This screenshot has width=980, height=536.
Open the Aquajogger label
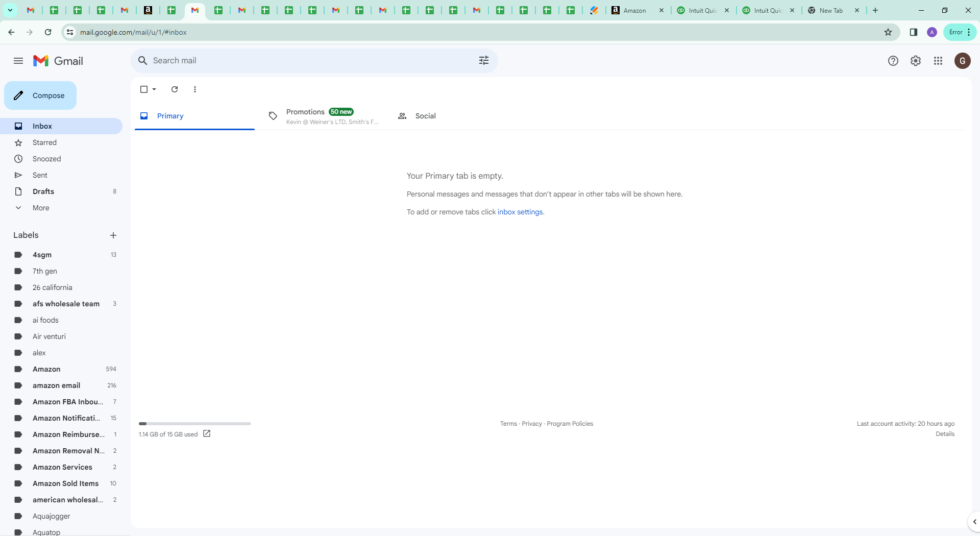(x=61, y=516)
